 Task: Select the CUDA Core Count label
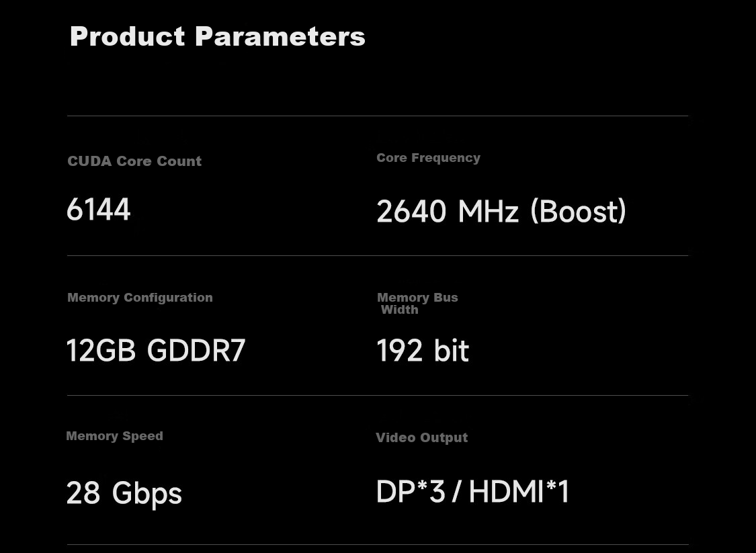coord(134,161)
